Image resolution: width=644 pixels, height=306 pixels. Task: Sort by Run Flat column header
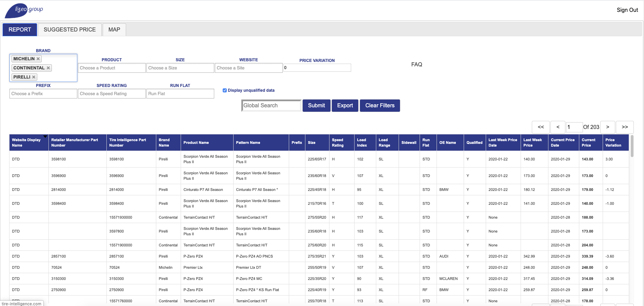pos(428,143)
